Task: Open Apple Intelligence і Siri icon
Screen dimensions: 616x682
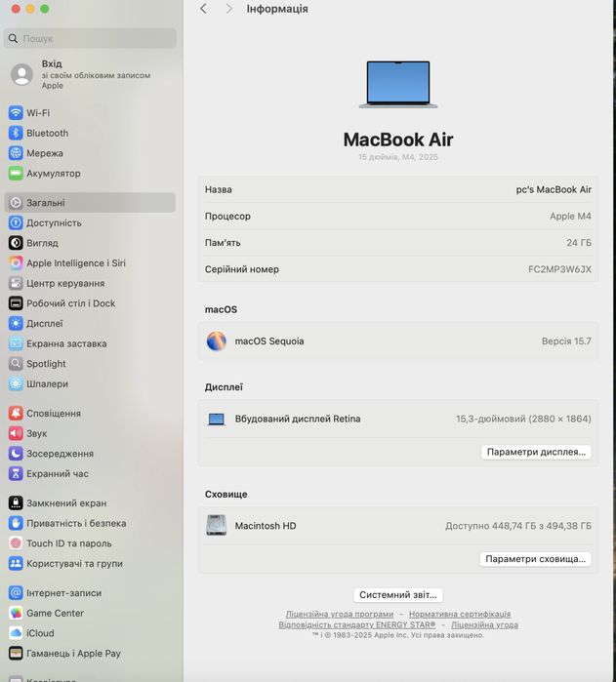Action: point(16,263)
